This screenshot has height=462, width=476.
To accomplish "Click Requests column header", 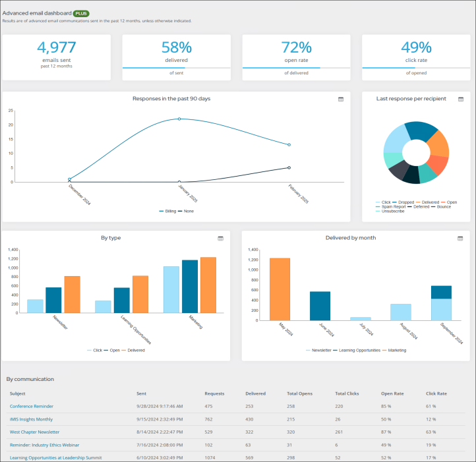I will 214,393.
